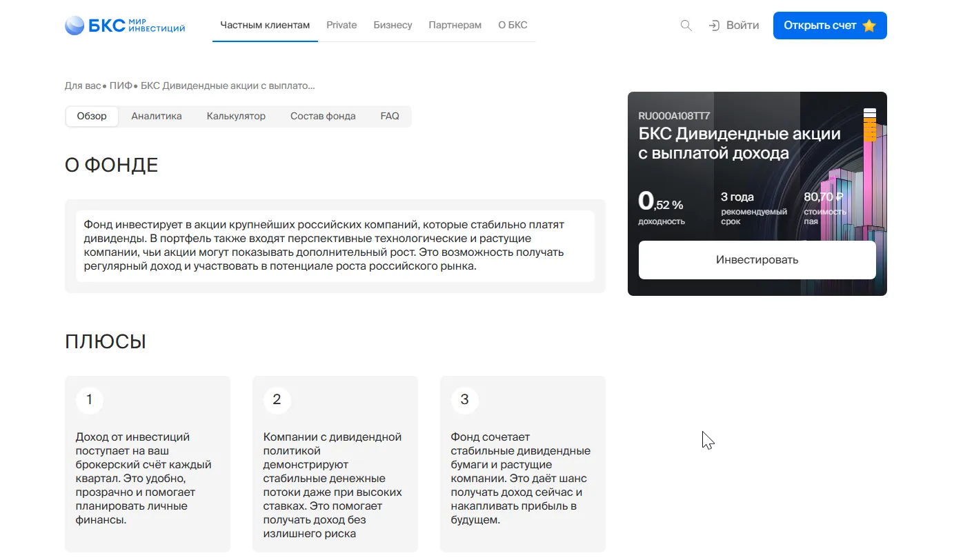Viewport: 963px width, 560px height.
Task: Click the 80,70 ₽ стоимость пая value
Action: [x=825, y=209]
